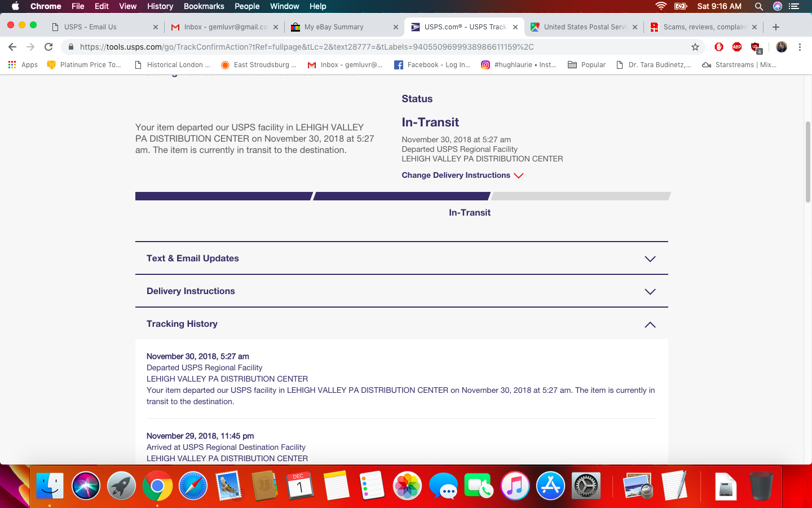Open Photos app in the dock
The width and height of the screenshot is (812, 508).
click(x=407, y=485)
